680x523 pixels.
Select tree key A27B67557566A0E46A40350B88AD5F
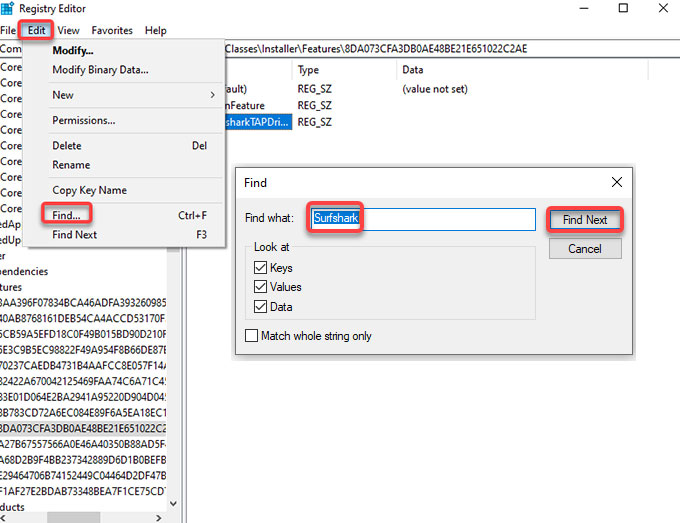(83, 444)
